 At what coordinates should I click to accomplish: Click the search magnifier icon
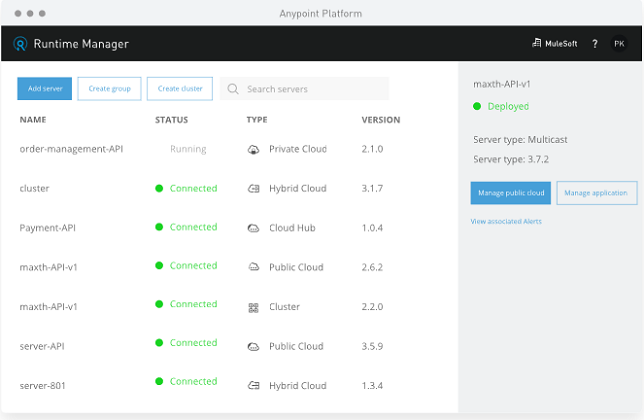click(x=233, y=89)
